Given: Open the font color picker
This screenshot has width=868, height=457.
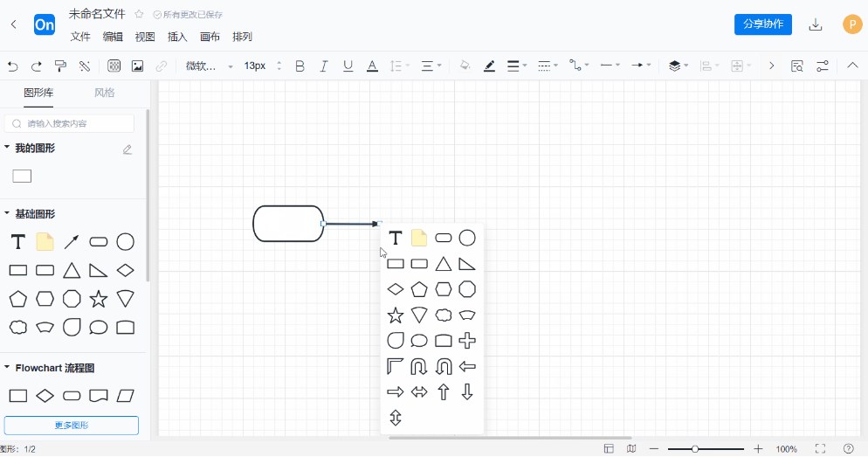Looking at the screenshot, I should (373, 66).
